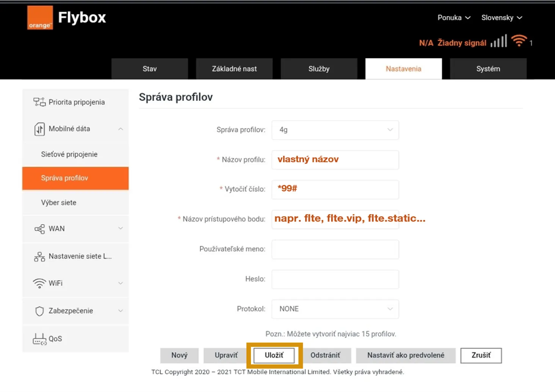Switch to the Stav tab
This screenshot has width=555, height=392.
pos(150,69)
